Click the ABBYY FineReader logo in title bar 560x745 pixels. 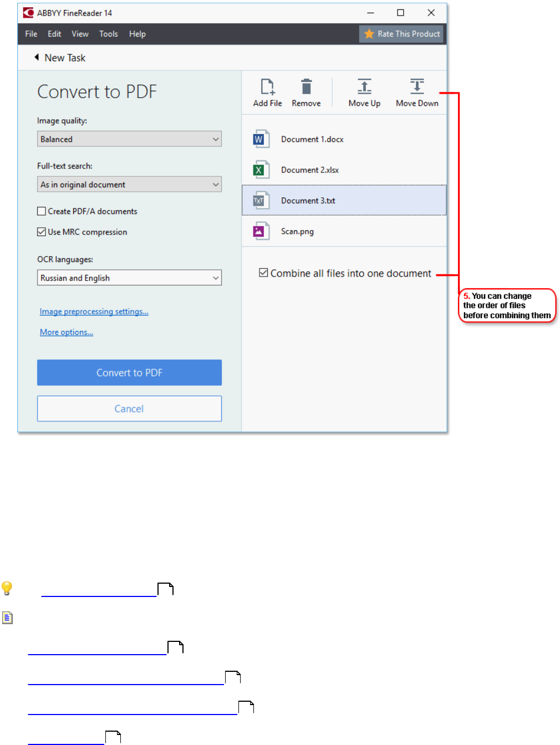coord(28,13)
